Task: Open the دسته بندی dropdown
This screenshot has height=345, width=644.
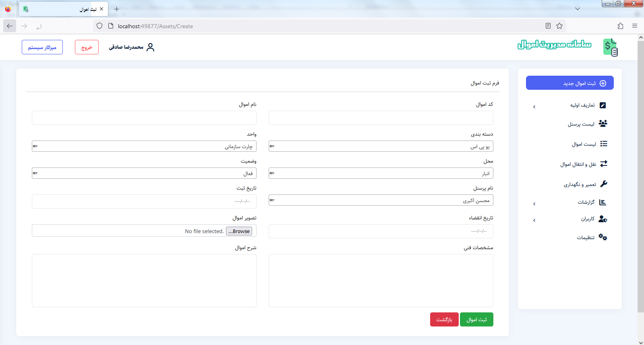Action: pos(381,147)
